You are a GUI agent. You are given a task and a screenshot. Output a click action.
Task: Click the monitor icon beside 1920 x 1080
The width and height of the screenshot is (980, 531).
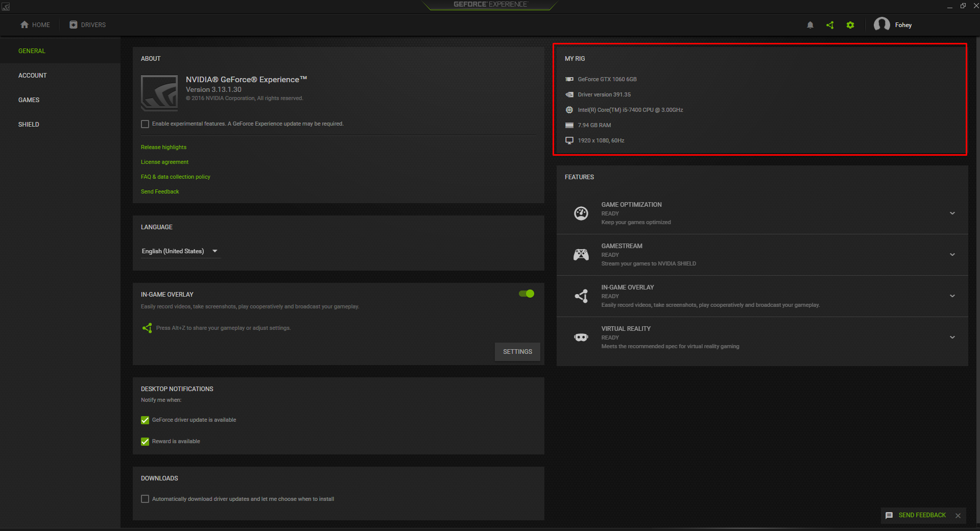point(569,140)
